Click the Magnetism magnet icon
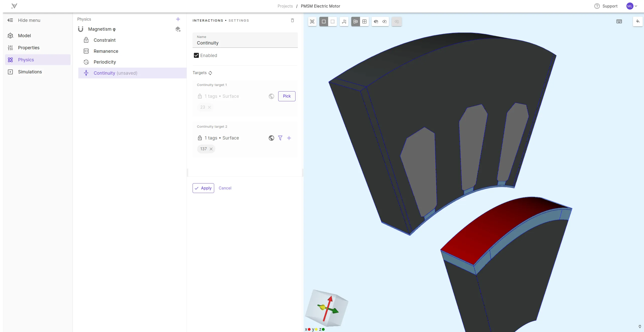This screenshot has width=644, height=332. [81, 29]
